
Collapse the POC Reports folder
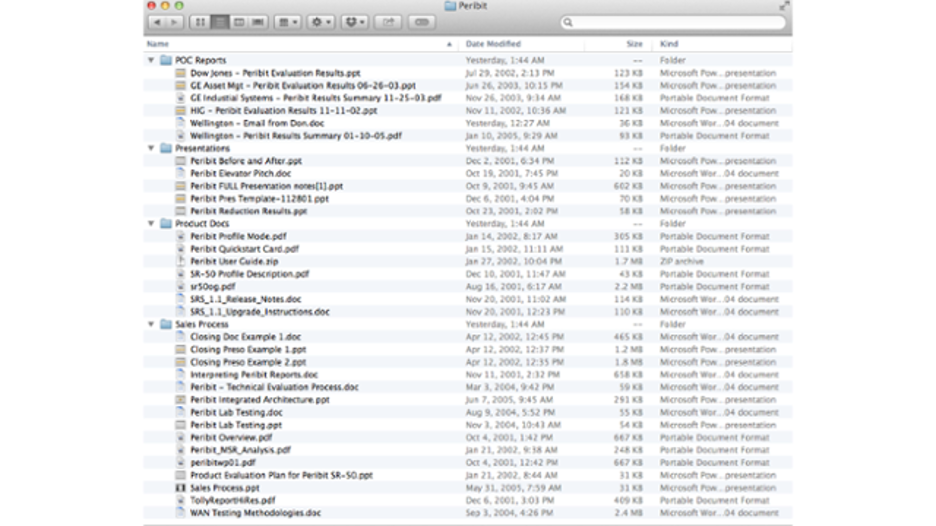click(152, 61)
